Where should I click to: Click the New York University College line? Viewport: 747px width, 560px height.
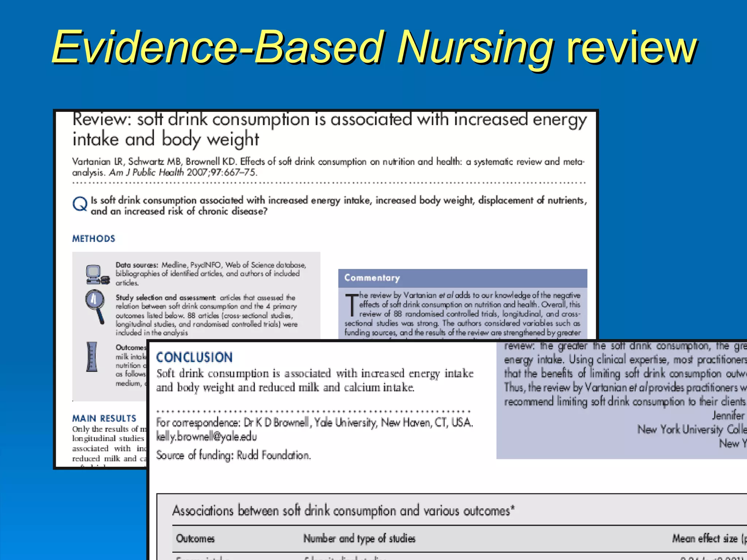[692, 429]
